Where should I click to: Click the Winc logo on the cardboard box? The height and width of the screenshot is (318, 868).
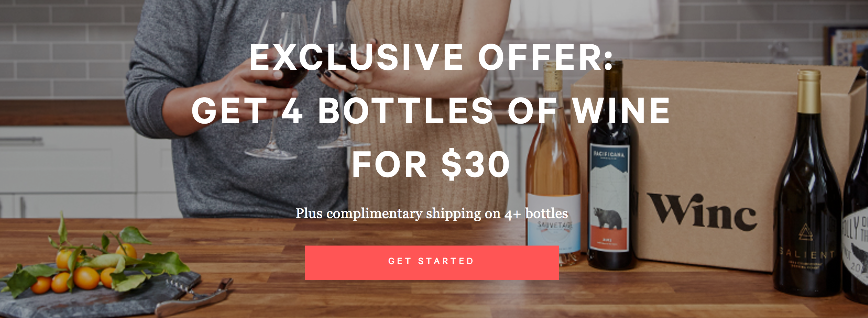(x=702, y=212)
